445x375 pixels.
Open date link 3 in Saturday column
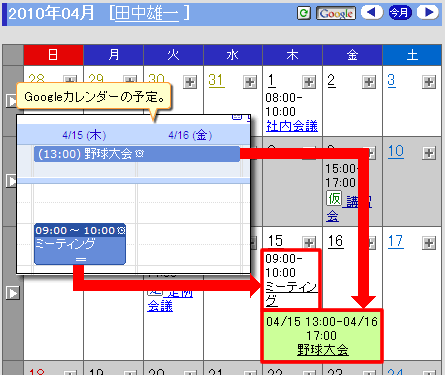tap(391, 80)
